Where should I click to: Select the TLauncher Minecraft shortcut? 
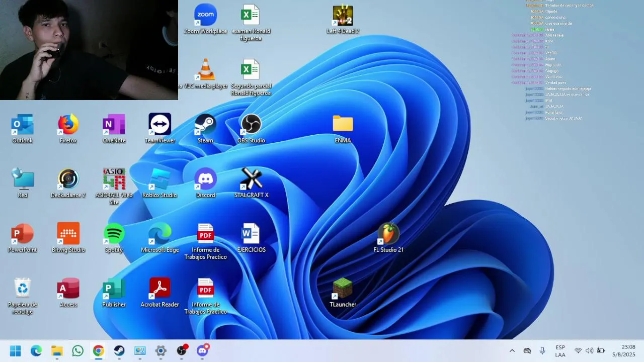(x=343, y=293)
